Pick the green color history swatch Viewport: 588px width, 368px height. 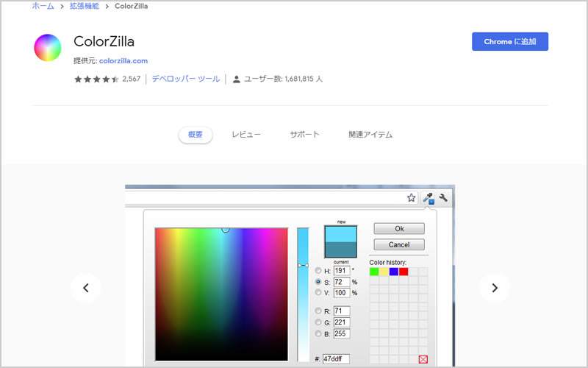pyautogui.click(x=374, y=272)
